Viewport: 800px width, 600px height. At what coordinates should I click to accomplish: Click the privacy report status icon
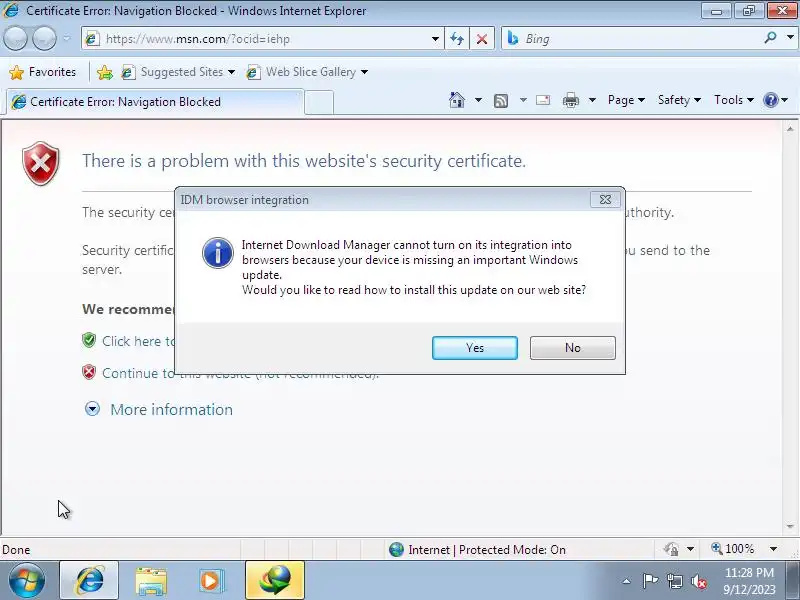tap(671, 549)
